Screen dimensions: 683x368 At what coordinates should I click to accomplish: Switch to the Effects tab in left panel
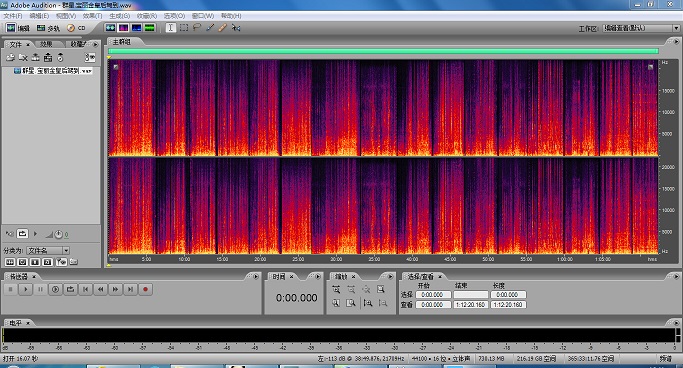(46, 44)
